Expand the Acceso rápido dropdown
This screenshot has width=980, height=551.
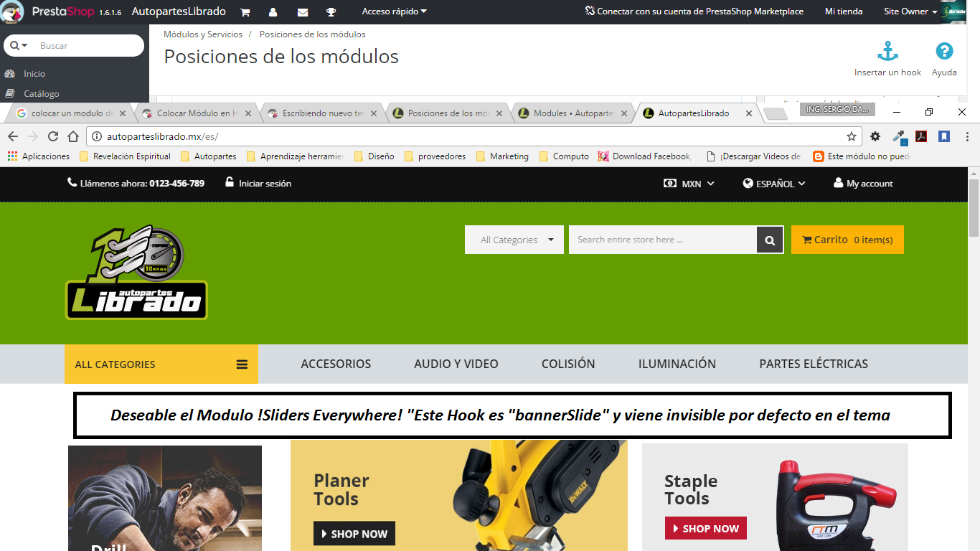394,11
